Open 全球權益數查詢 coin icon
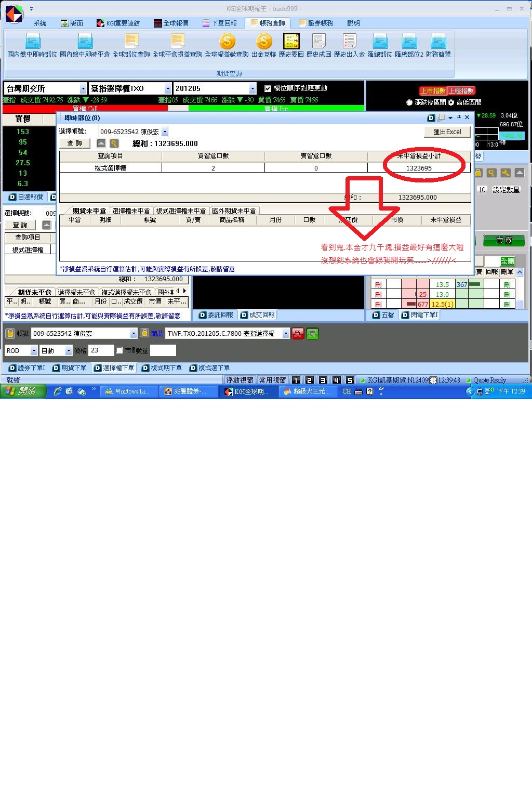532x787 pixels. click(x=227, y=41)
